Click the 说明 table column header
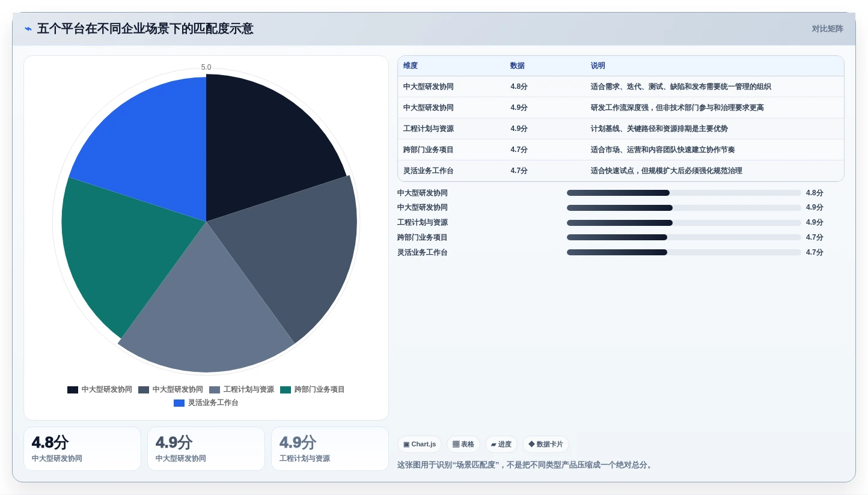Screen dimensions: 868x495 pos(598,65)
